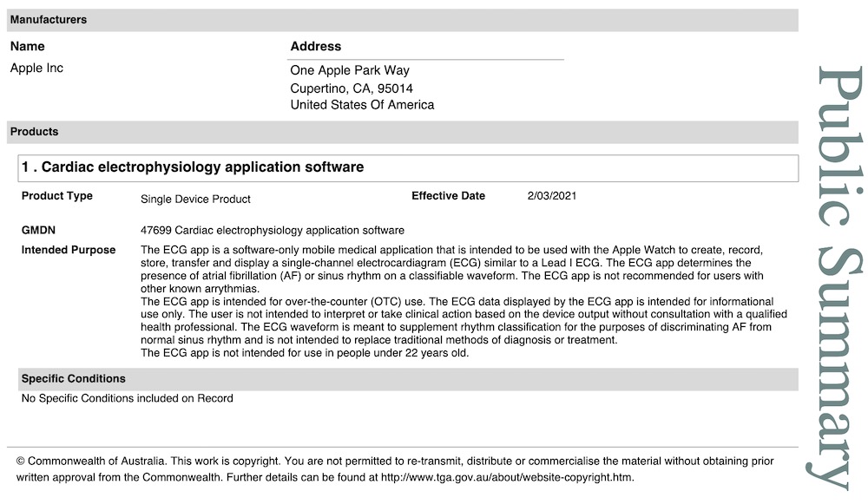Click the Product Type label
The width and height of the screenshot is (868, 504).
[57, 196]
